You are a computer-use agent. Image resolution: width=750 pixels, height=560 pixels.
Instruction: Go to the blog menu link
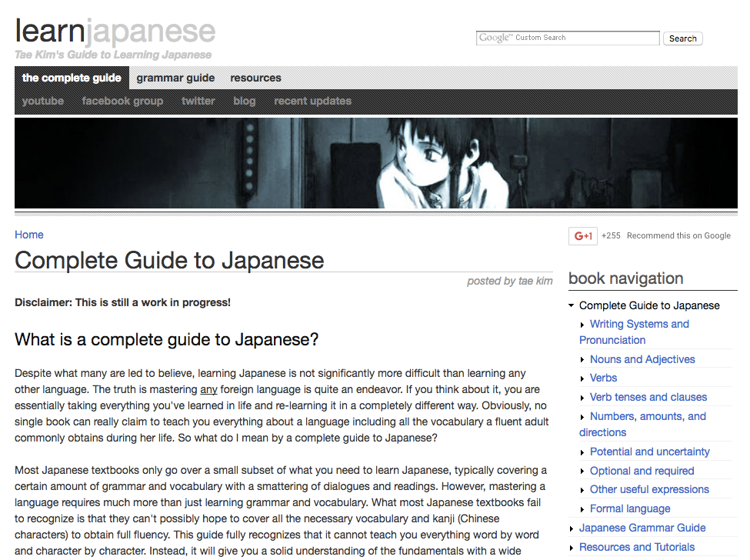[245, 101]
